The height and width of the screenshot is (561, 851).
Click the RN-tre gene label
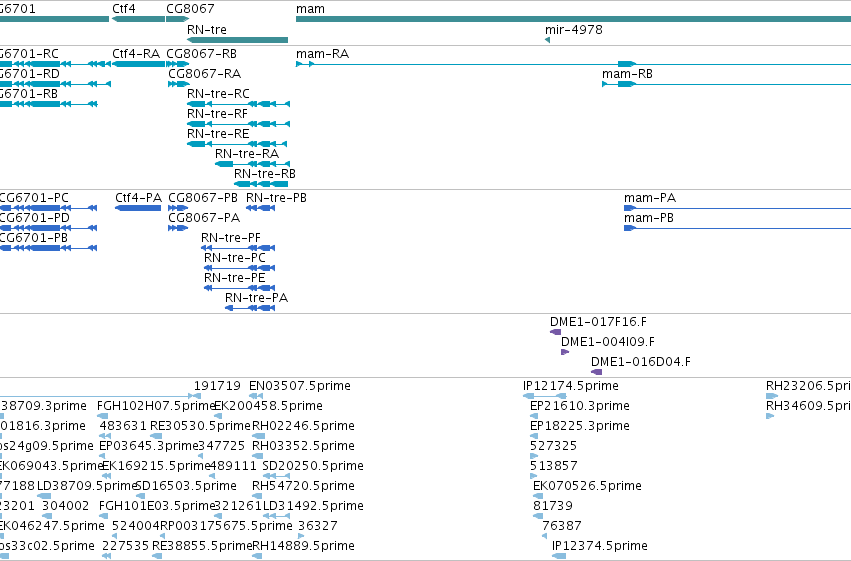coord(207,30)
